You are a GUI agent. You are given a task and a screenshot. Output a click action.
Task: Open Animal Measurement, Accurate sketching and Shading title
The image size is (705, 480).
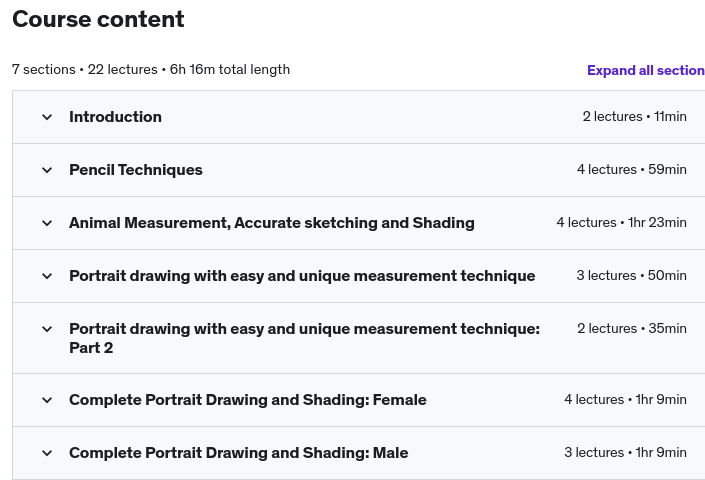point(272,223)
